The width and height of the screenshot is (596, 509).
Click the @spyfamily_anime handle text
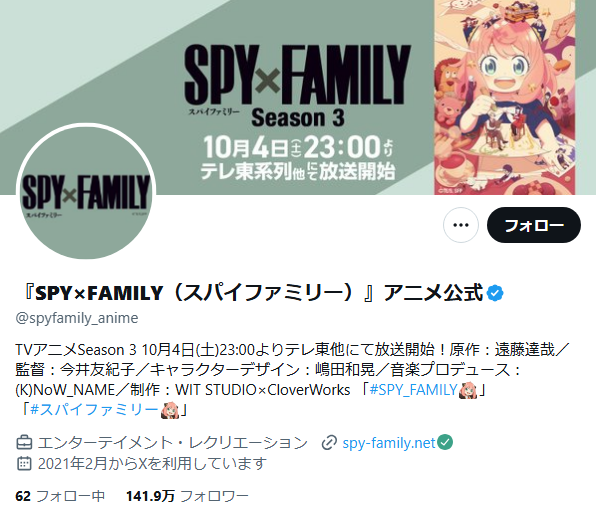[x=77, y=318]
